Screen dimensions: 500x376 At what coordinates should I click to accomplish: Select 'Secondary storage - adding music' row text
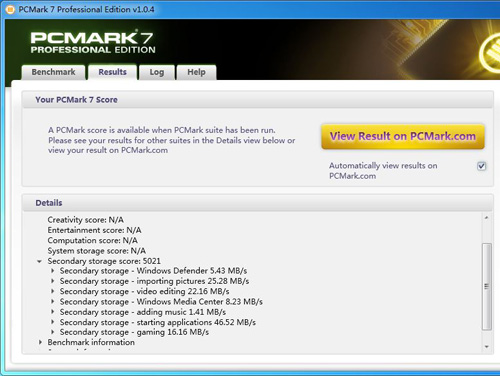coord(143,312)
